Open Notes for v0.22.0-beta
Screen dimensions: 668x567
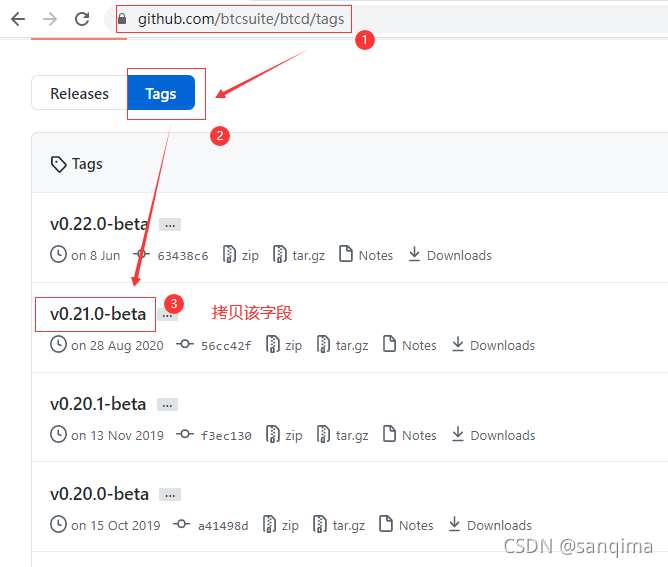pos(366,255)
